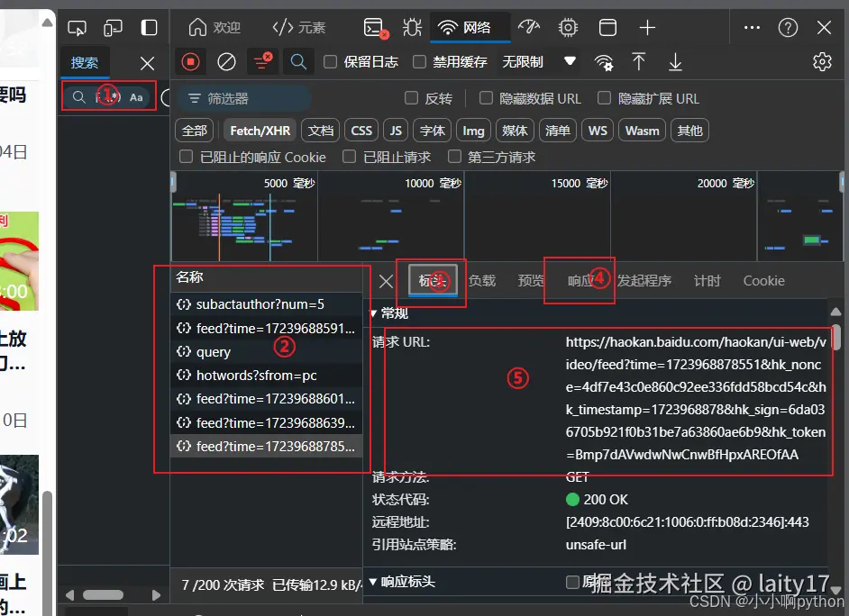Toggle the network filter bar funnel icon
The height and width of the screenshot is (616, 849).
(263, 61)
